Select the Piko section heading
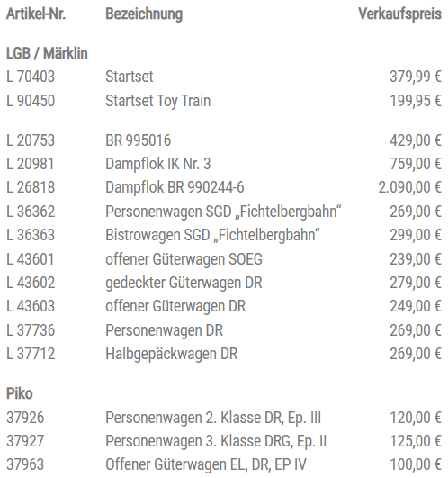Screen dimensions: 448x478 [20, 394]
